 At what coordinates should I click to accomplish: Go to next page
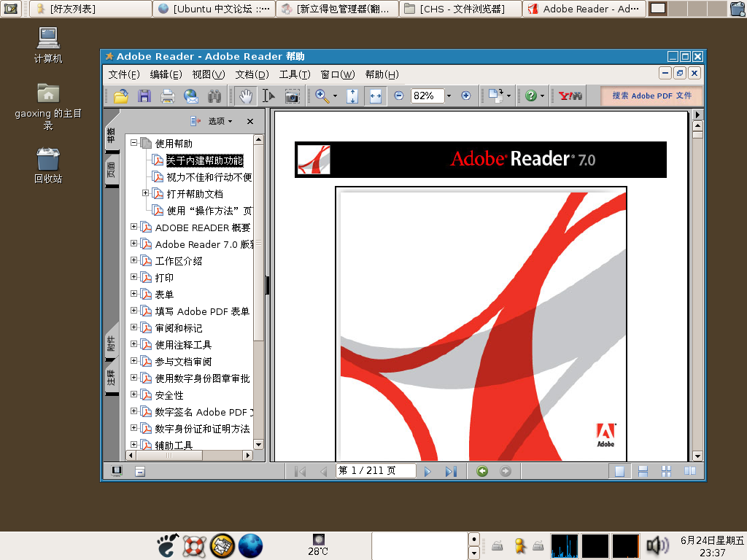[427, 472]
